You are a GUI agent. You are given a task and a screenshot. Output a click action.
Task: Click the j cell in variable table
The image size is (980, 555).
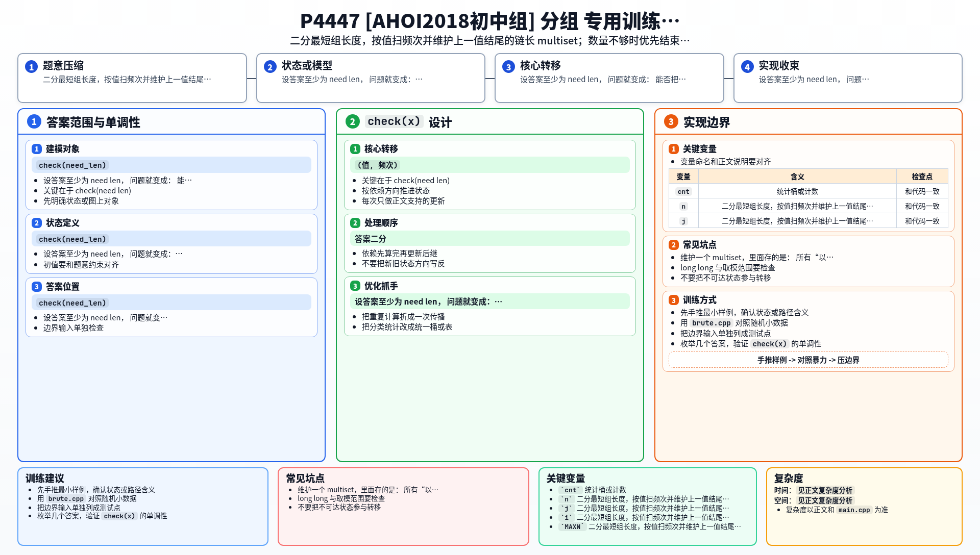click(683, 221)
